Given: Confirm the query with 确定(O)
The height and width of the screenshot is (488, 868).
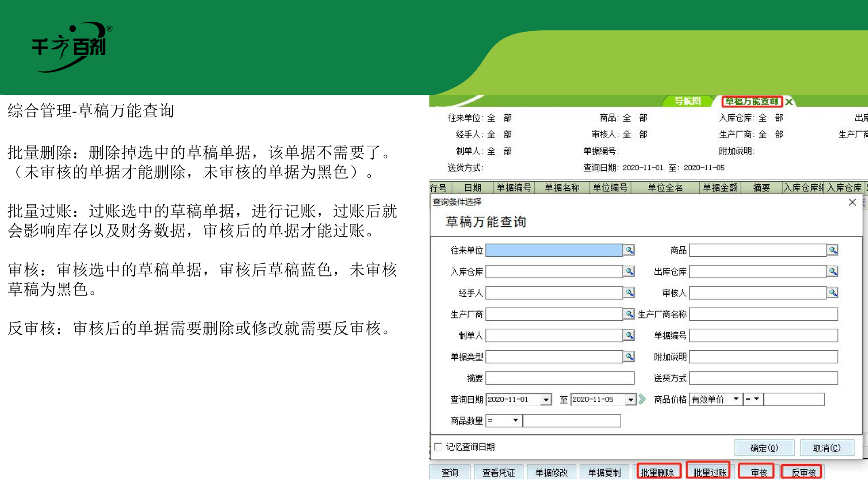Looking at the screenshot, I should coord(764,448).
